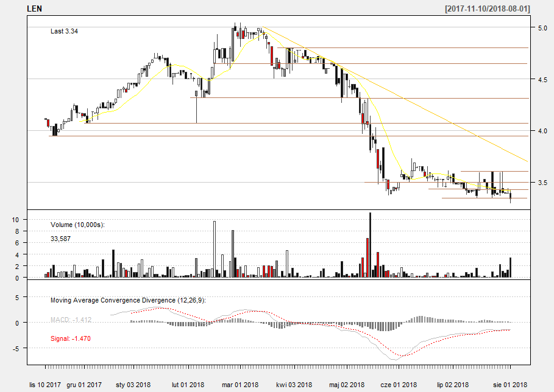The image size is (554, 392).
Task: Click the last volume bar at August 2018
Action: pos(510,268)
